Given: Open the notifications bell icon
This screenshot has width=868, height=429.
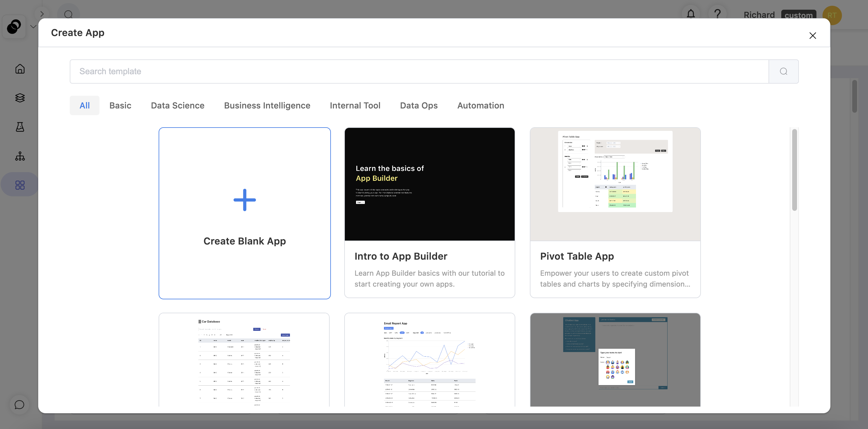Looking at the screenshot, I should [x=691, y=14].
